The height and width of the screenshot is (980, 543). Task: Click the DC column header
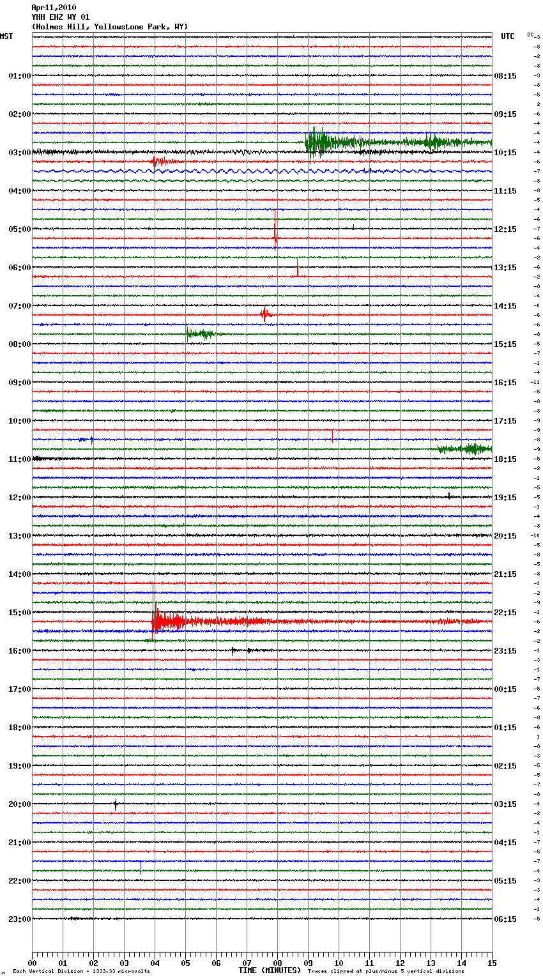(x=530, y=34)
